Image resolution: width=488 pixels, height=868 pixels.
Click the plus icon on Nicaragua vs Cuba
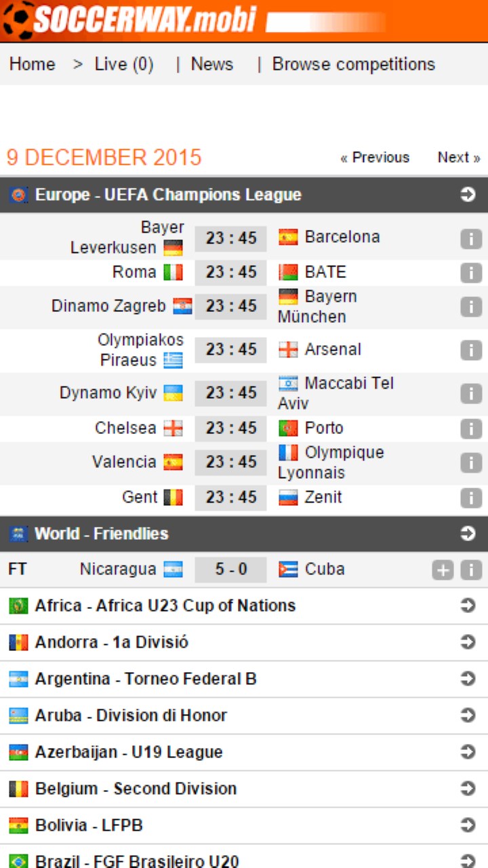(442, 570)
